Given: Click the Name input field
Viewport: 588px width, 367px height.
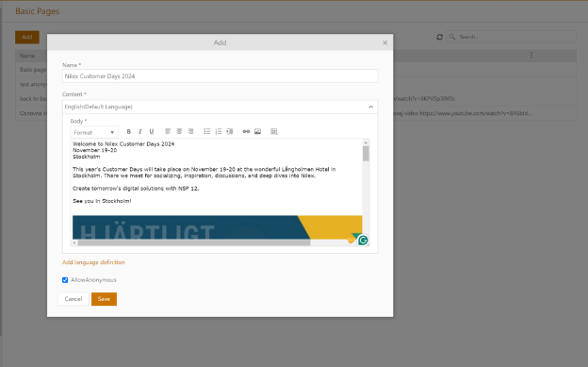Looking at the screenshot, I should [x=220, y=76].
